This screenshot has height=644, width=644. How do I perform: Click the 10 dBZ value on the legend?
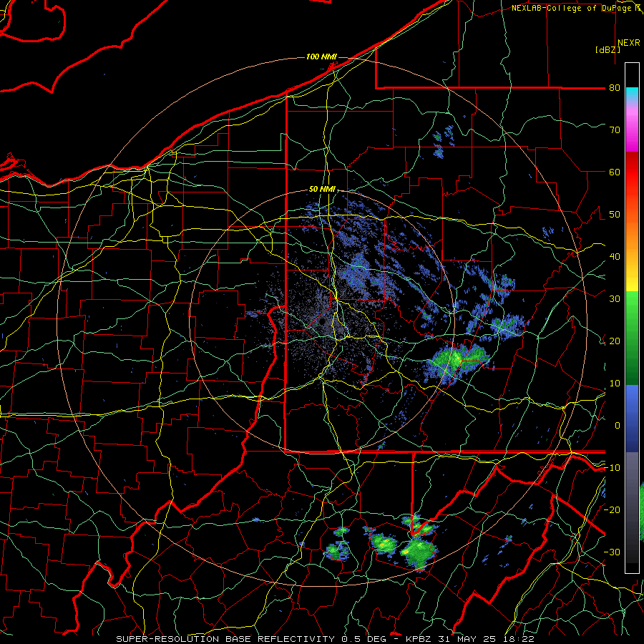(x=615, y=384)
